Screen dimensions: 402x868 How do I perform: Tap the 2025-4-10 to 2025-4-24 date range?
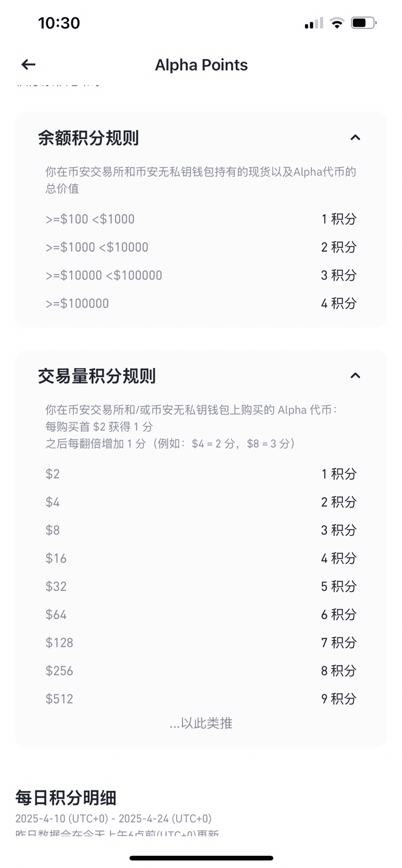click(x=113, y=819)
